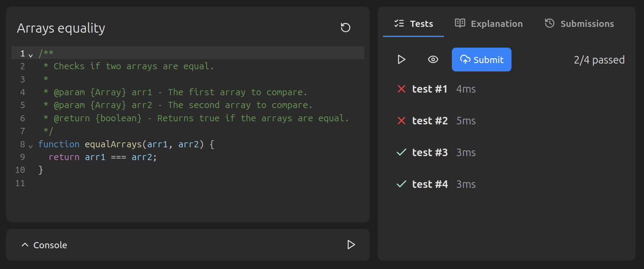
Task: Click the Submit button
Action: (481, 60)
